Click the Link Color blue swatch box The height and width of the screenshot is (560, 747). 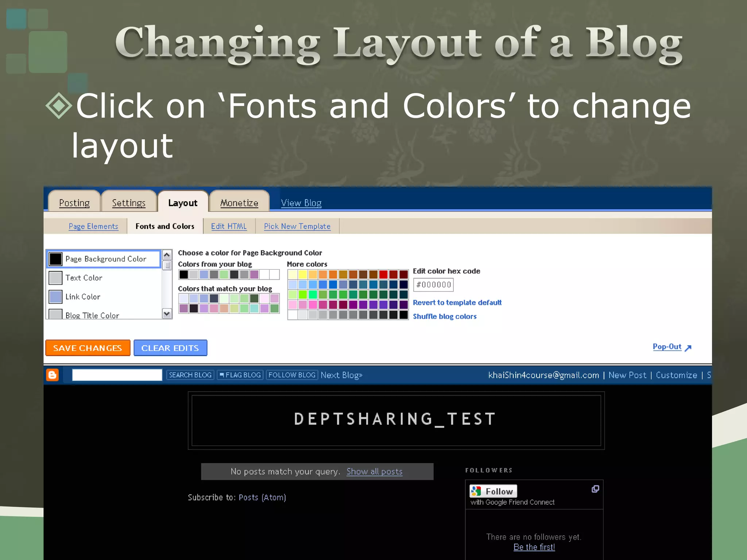55,297
